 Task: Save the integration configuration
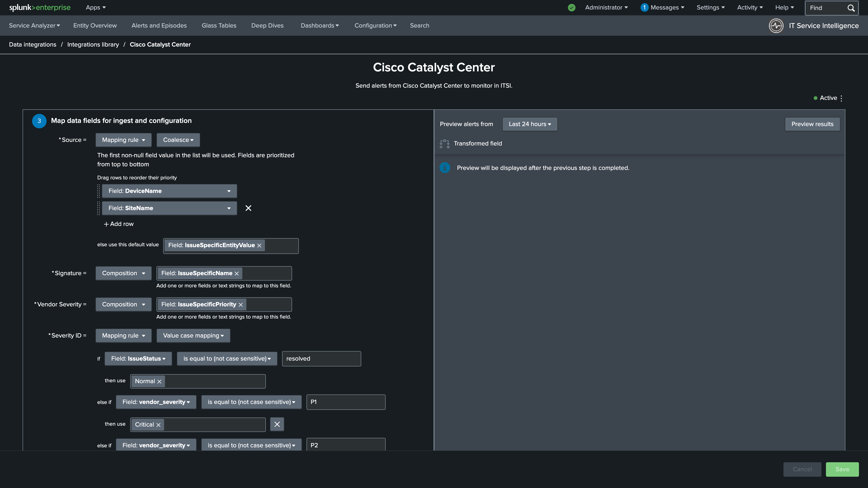pos(842,469)
